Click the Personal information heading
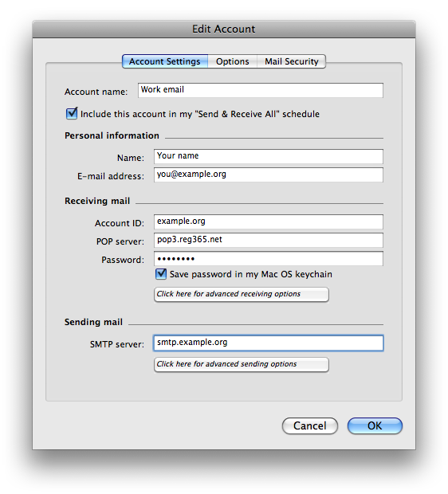The width and height of the screenshot is (448, 494). click(x=112, y=135)
